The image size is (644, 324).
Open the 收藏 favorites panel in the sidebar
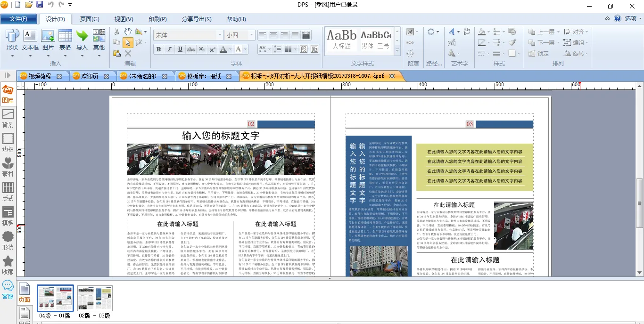click(8, 265)
